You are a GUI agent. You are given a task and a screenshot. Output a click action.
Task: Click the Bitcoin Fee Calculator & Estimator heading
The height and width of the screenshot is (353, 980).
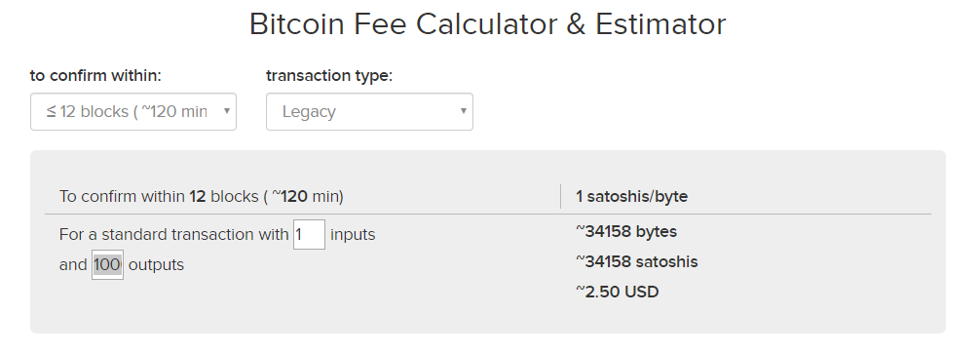click(x=487, y=24)
